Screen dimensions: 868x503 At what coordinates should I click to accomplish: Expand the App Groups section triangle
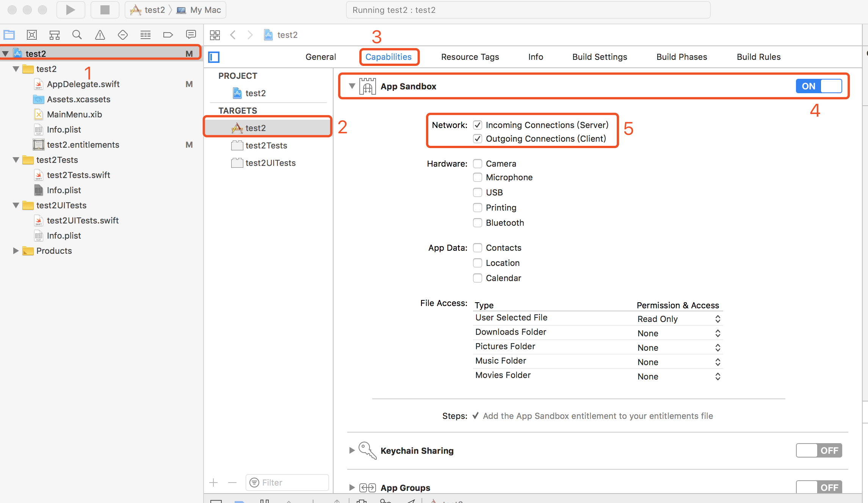(352, 487)
